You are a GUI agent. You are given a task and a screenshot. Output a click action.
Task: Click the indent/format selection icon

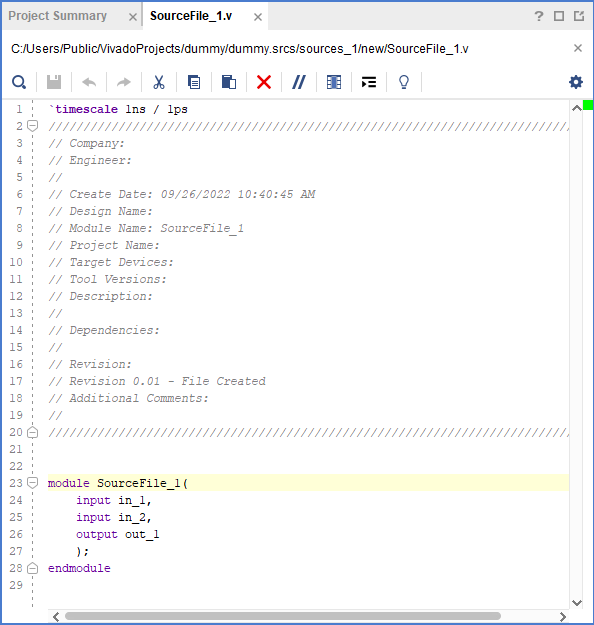(369, 83)
